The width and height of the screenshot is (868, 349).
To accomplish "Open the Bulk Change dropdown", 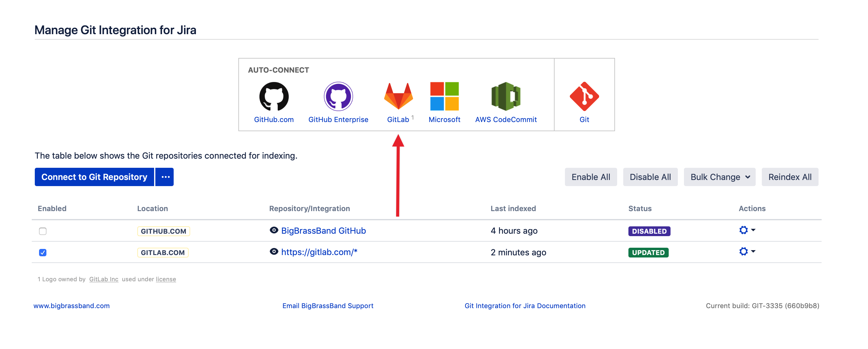I will click(x=719, y=177).
